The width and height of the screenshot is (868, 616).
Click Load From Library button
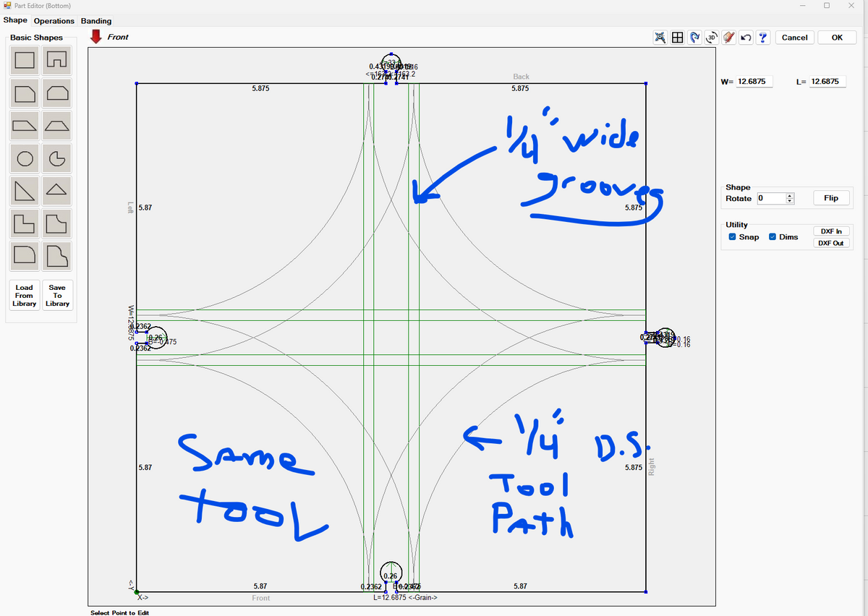[x=24, y=295]
